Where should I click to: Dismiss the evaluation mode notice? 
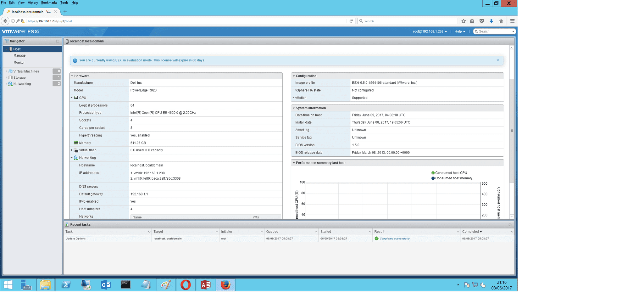[498, 60]
